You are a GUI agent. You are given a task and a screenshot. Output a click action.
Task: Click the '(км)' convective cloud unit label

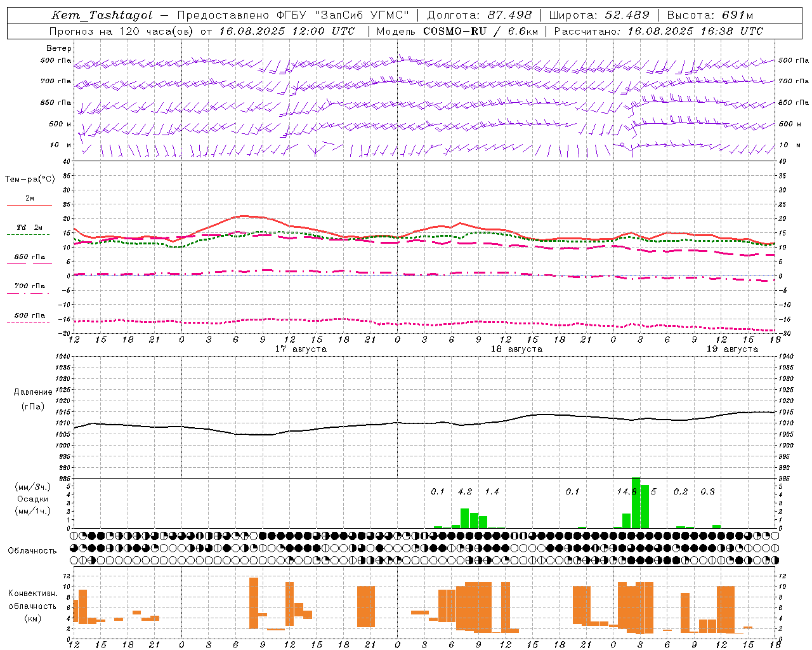point(33,618)
